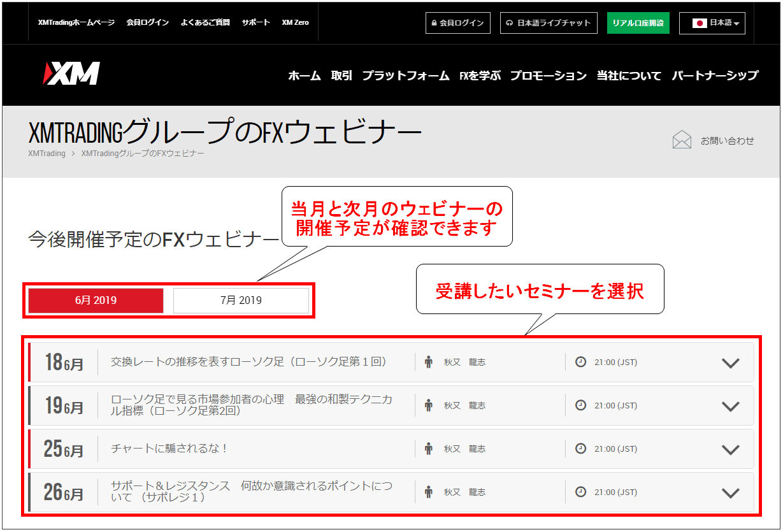Viewport: 783px width, 532px height.
Task: Click the clock icon in 18 6月 row
Action: click(580, 361)
